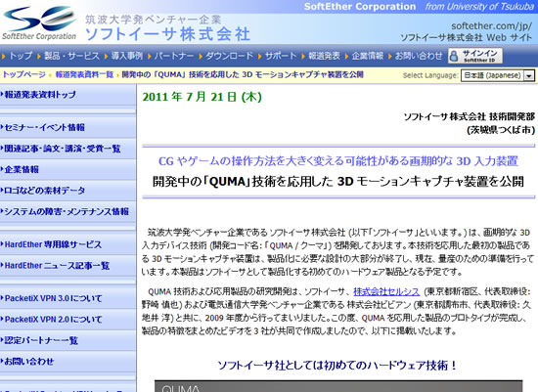Open the 報道発表 navigation menu item
Screen dimensions: 538x392
tap(324, 56)
